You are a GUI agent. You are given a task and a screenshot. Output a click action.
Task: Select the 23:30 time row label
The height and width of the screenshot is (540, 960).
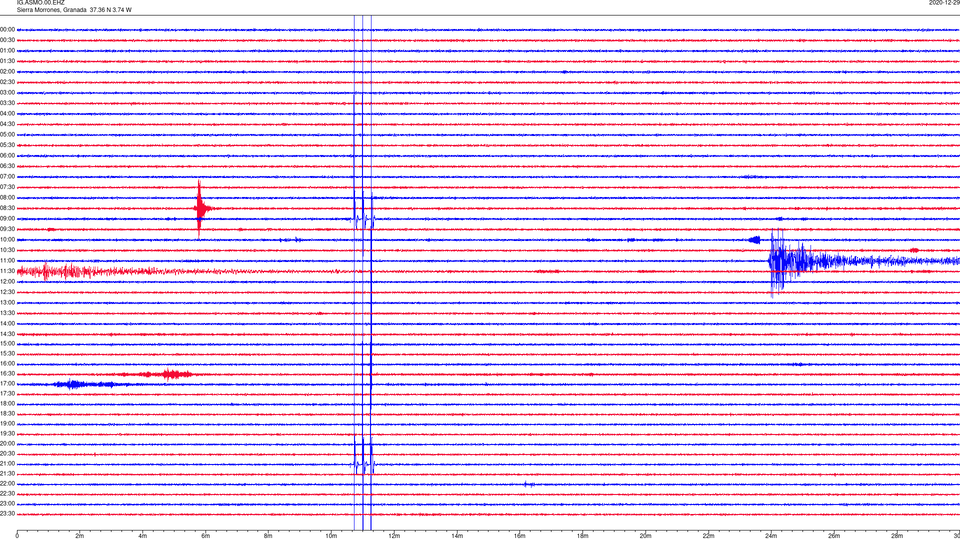(x=8, y=514)
